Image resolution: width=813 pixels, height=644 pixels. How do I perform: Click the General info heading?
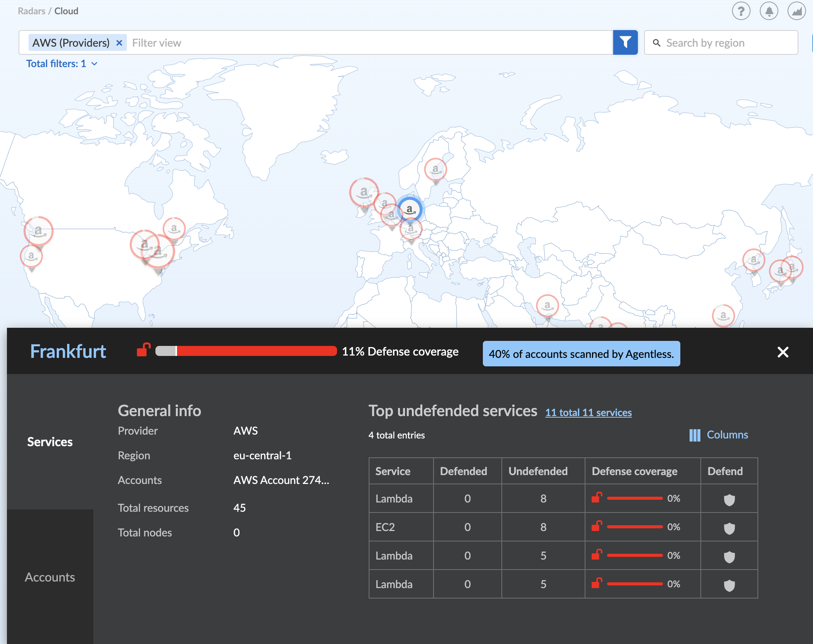click(x=159, y=411)
